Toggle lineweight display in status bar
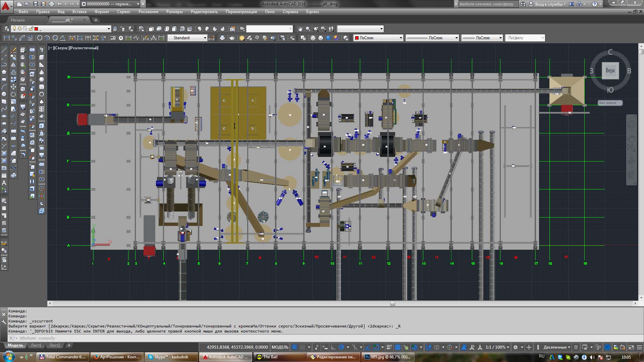644x362 pixels. pos(389,347)
